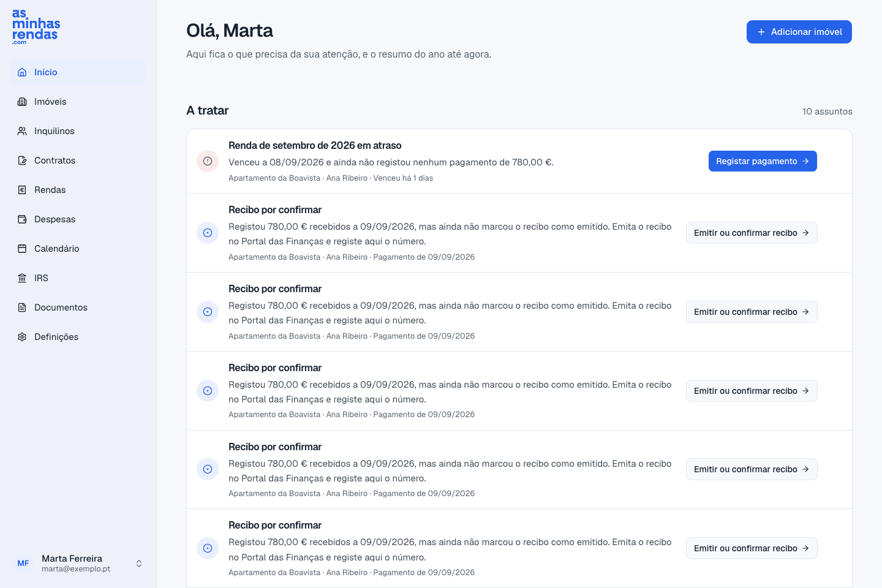Click the Calendário calendar icon

click(22, 249)
